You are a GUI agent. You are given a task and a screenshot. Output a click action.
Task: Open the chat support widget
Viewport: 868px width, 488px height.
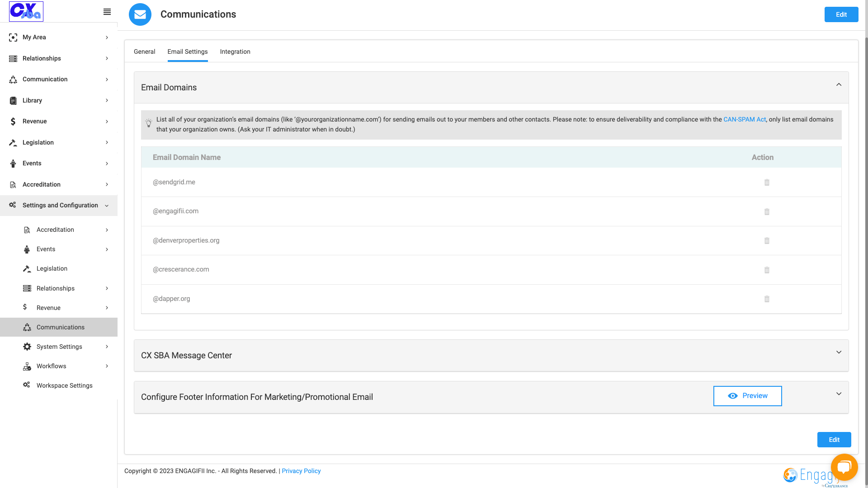point(844,467)
